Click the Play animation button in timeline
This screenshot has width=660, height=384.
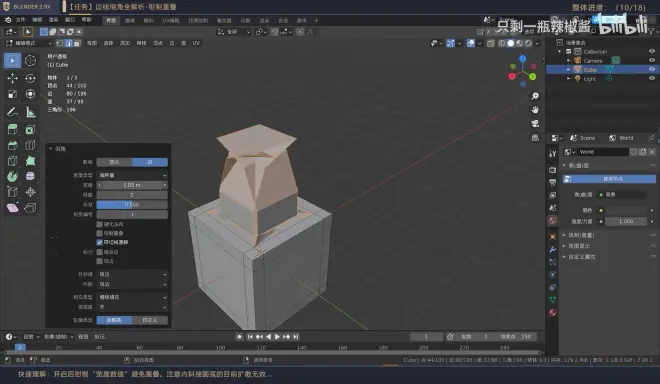pos(277,336)
